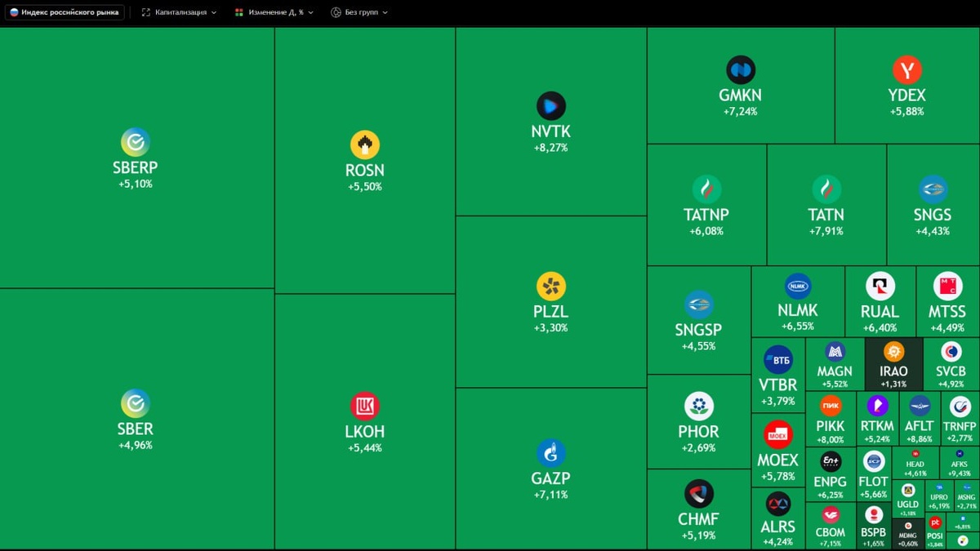Screen dimensions: 980x551
Task: Expand the Капитализация size dropdown
Action: click(x=179, y=12)
